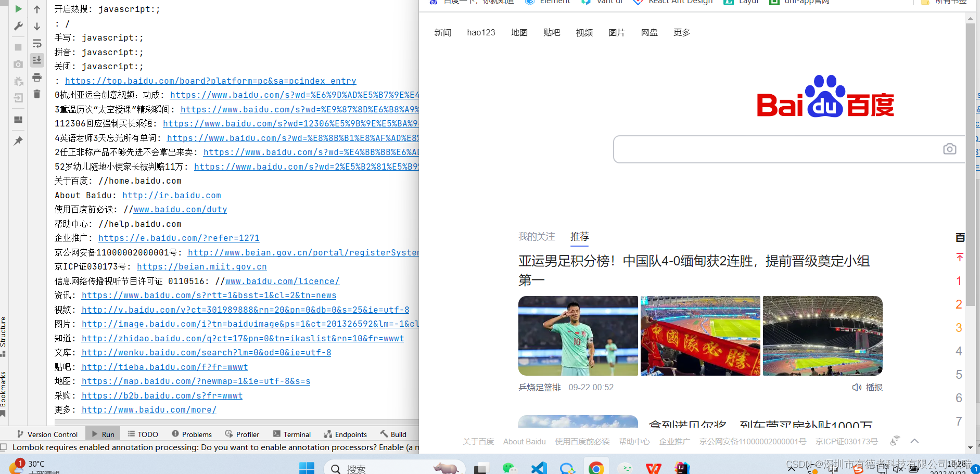The height and width of the screenshot is (474, 980).
Task: Open the Terminal tool window tab
Action: 292,434
